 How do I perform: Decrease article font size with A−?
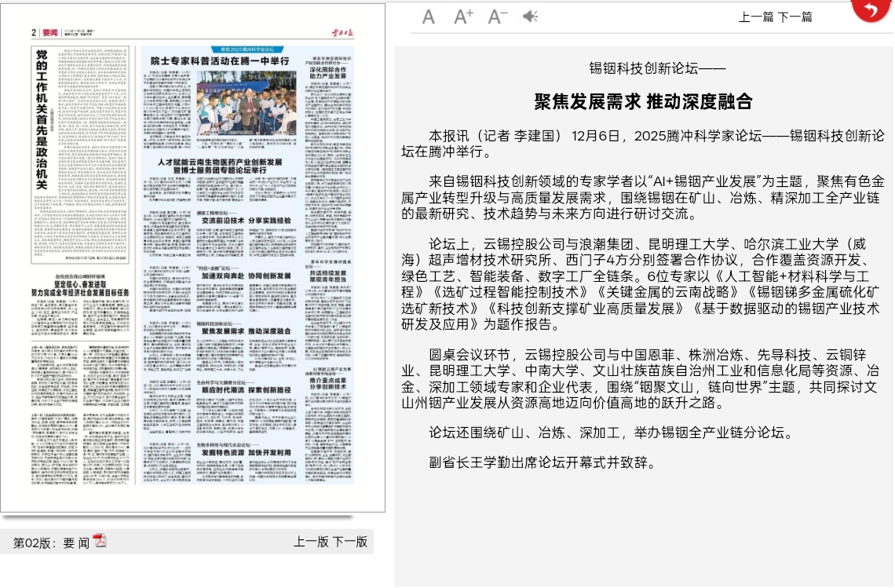(498, 16)
